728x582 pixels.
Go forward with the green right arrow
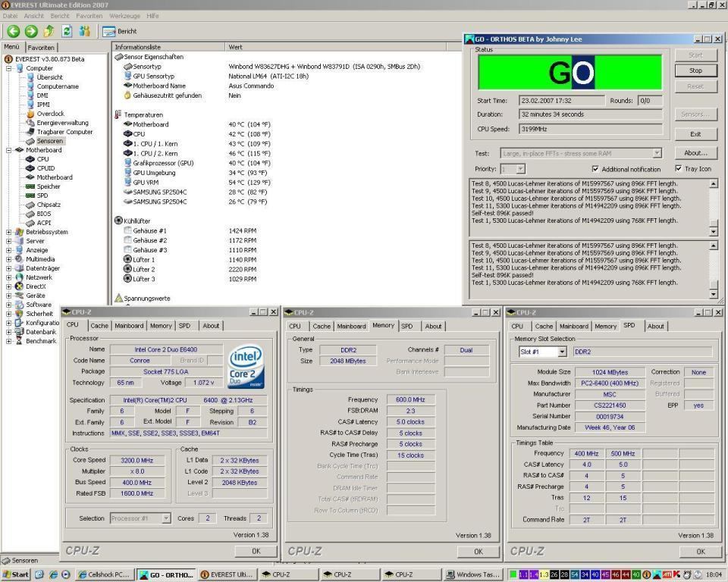(30, 31)
